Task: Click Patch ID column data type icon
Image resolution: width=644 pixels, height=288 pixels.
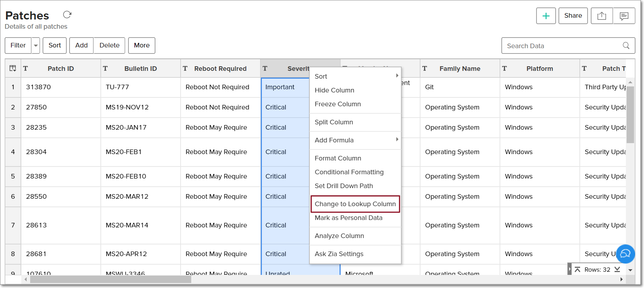Action: (26, 68)
